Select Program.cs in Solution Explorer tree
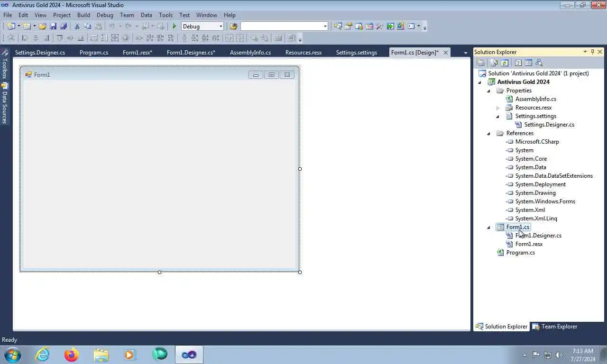Image resolution: width=607 pixels, height=364 pixels. point(520,253)
